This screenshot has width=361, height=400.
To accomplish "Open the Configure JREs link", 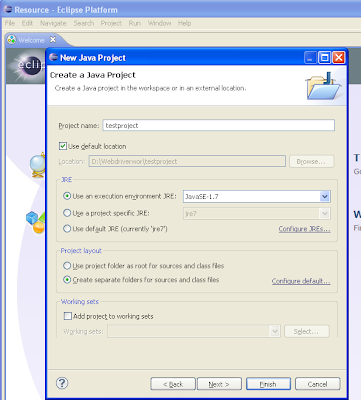I will [304, 229].
